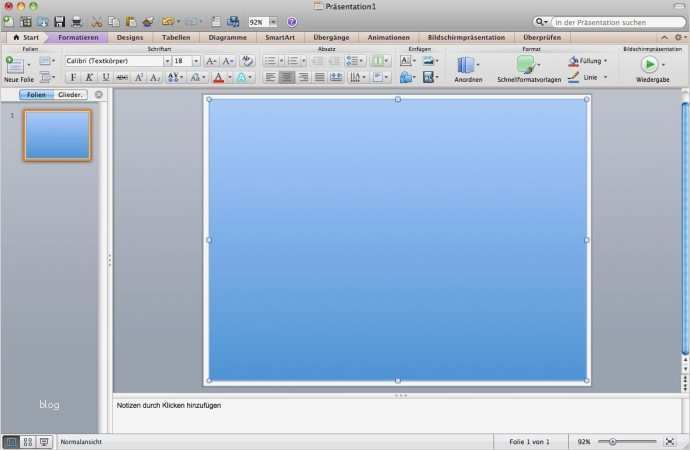The height and width of the screenshot is (450, 690).
Task: Toggle italic K formatting button
Action: click(x=89, y=77)
